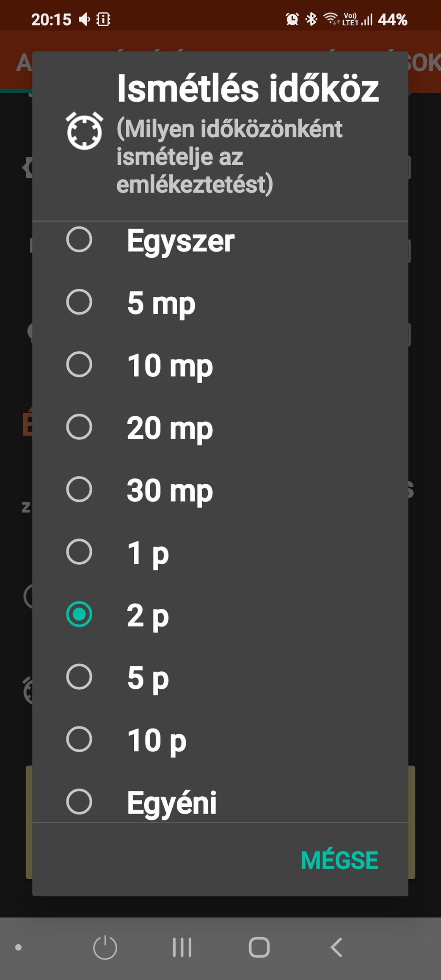Choose the 20 mp repeat interval
Image resolution: width=441 pixels, height=980 pixels.
pos(220,427)
